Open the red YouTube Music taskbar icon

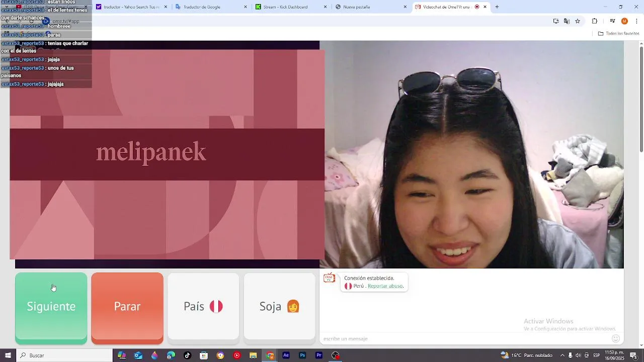(237, 355)
